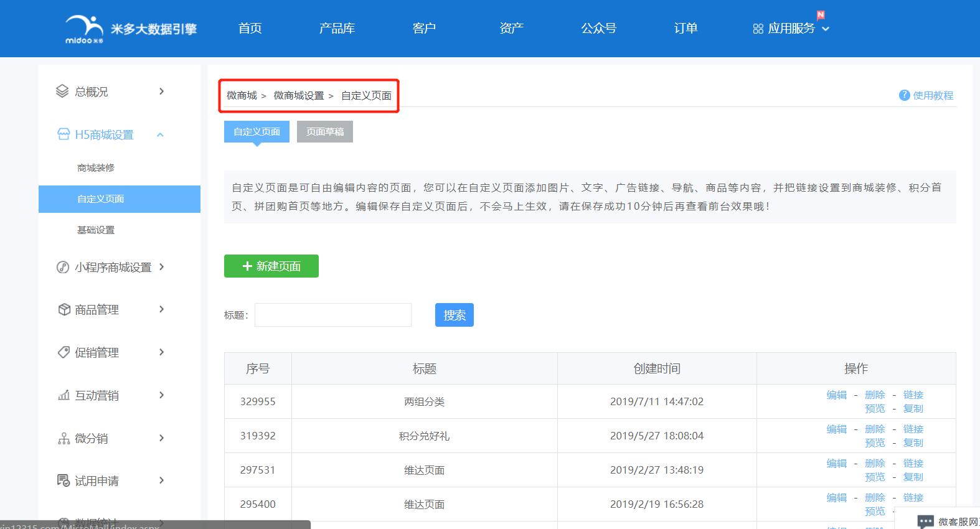Image resolution: width=980 pixels, height=529 pixels.
Task: Click the 小程序商城设置 icon
Action: [x=63, y=267]
